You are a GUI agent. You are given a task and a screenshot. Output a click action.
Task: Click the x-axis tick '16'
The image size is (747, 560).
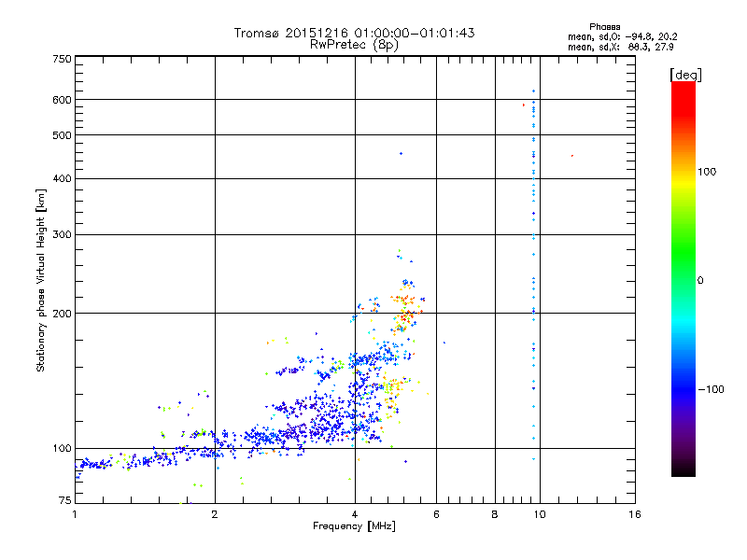635,514
